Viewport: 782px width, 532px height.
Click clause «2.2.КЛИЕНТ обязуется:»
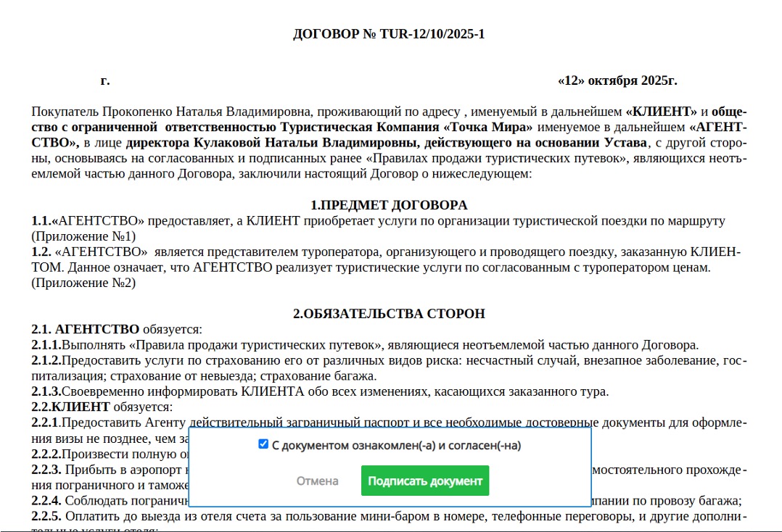tap(102, 407)
